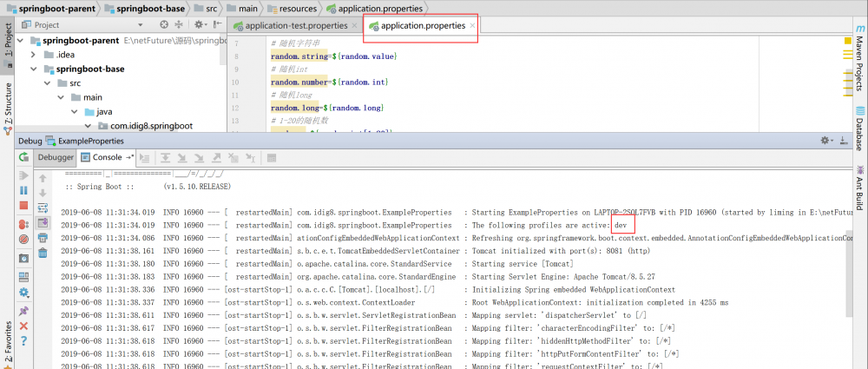Open debugger help via the question mark
This screenshot has height=369, width=868.
click(23, 340)
